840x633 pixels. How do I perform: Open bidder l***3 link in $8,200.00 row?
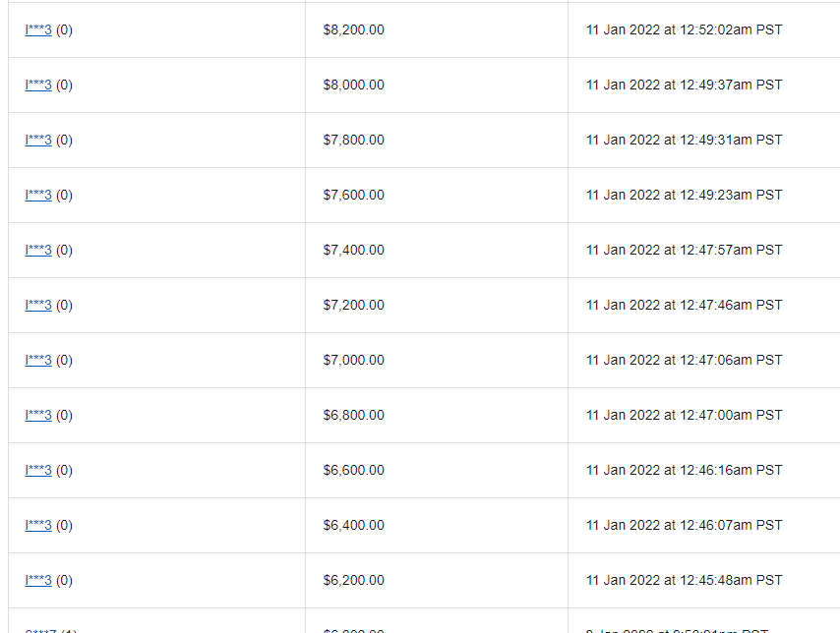pos(38,30)
